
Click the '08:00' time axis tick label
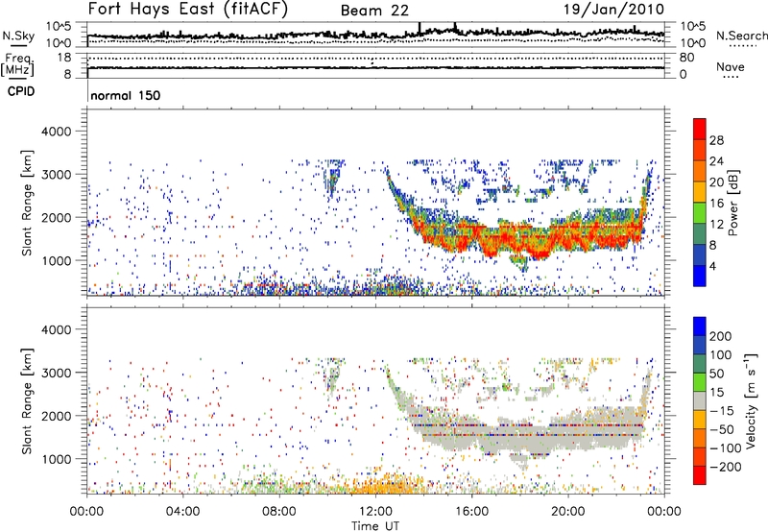[279, 512]
